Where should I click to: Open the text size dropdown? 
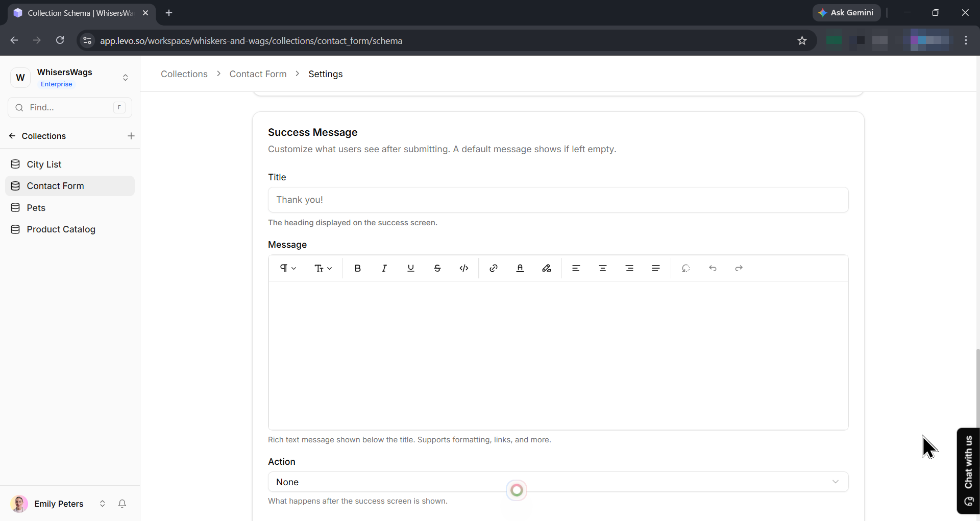[323, 268]
